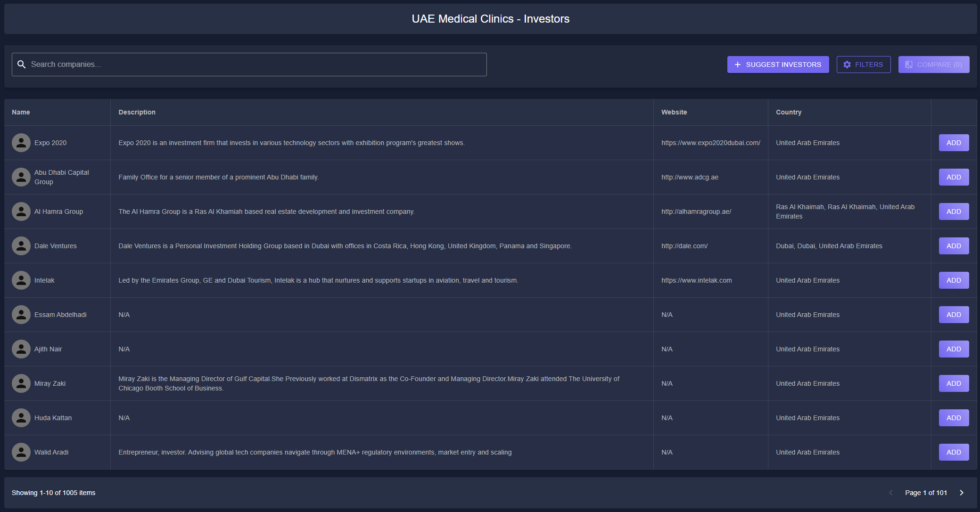Click Abu Dhabi Capital Group avatar icon
Screen dimensions: 980x512
pyautogui.click(x=21, y=177)
